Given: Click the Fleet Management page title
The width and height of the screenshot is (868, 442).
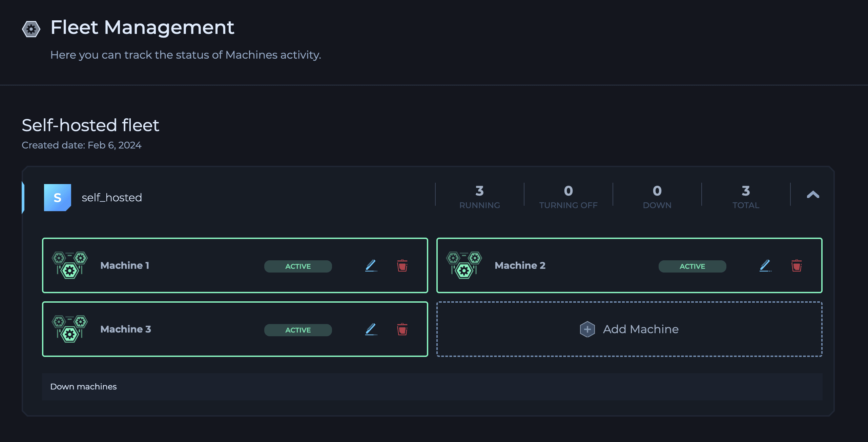Looking at the screenshot, I should pos(142,27).
